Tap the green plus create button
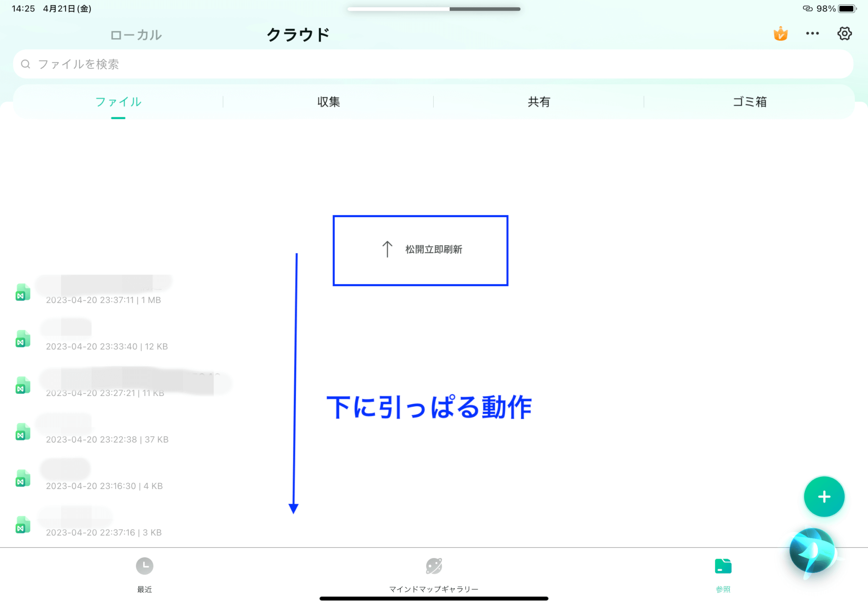868x606 pixels. point(824,496)
